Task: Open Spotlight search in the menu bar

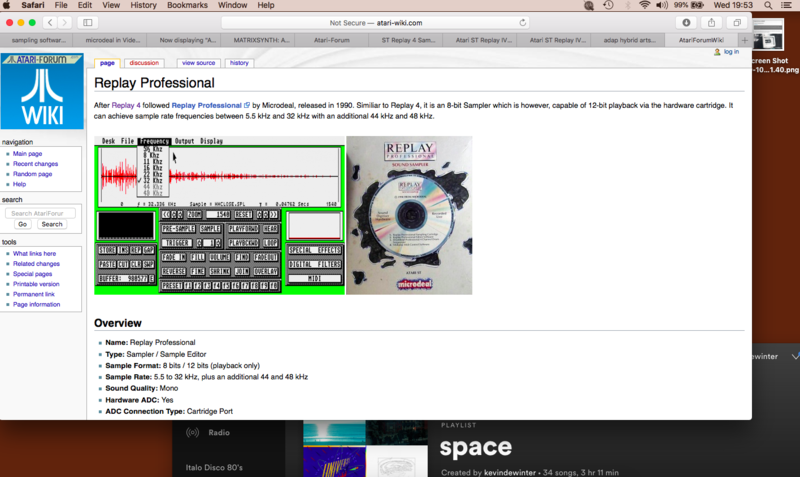Action: pos(768,5)
